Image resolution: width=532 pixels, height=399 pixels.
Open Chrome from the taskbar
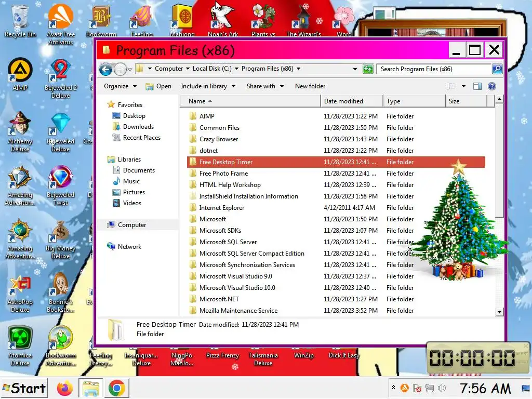[117, 388]
